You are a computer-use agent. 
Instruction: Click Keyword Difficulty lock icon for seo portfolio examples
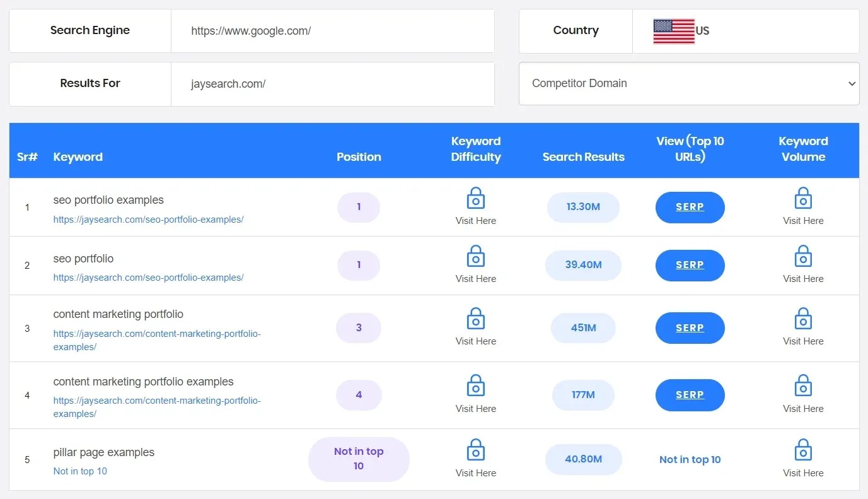[476, 198]
